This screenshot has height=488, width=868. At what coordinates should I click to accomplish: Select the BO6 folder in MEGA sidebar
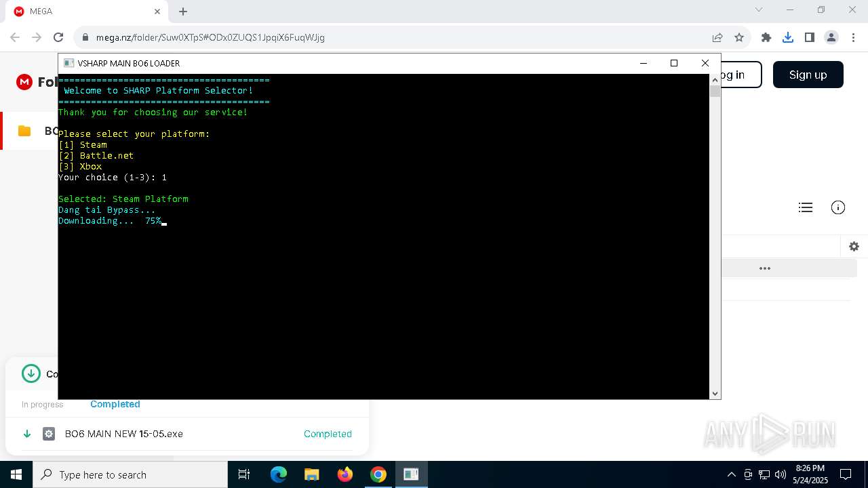(x=30, y=131)
